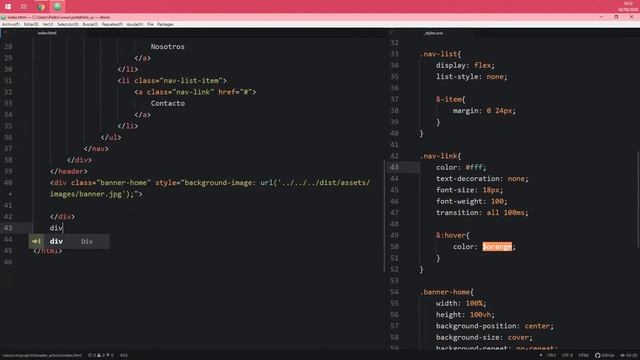Open the Ver menu

48,24
